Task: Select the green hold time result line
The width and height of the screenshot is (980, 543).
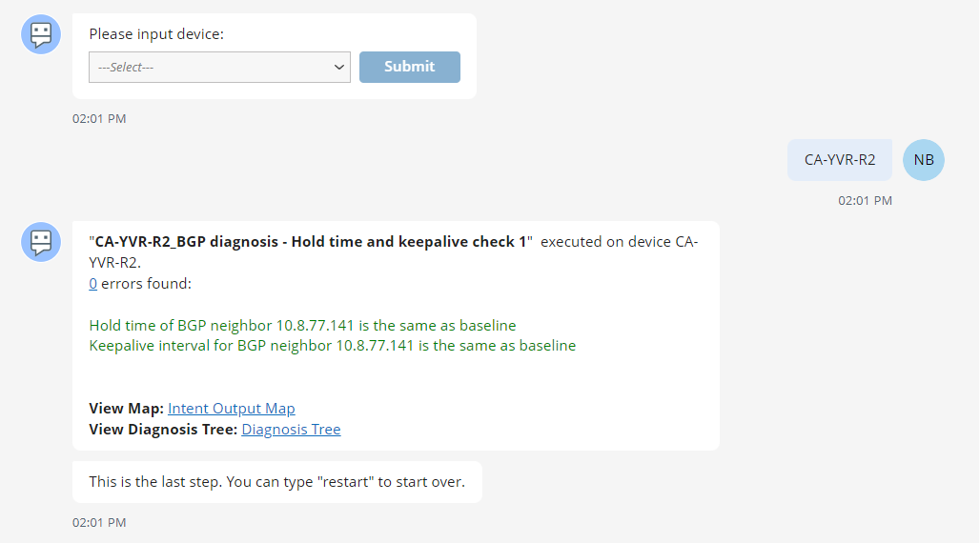Action: [302, 325]
